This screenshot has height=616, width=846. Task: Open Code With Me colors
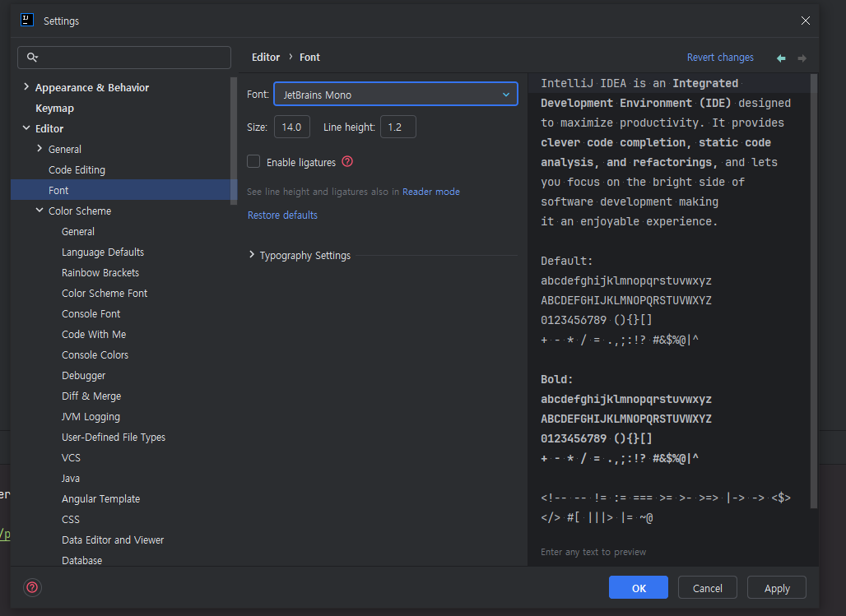(93, 335)
